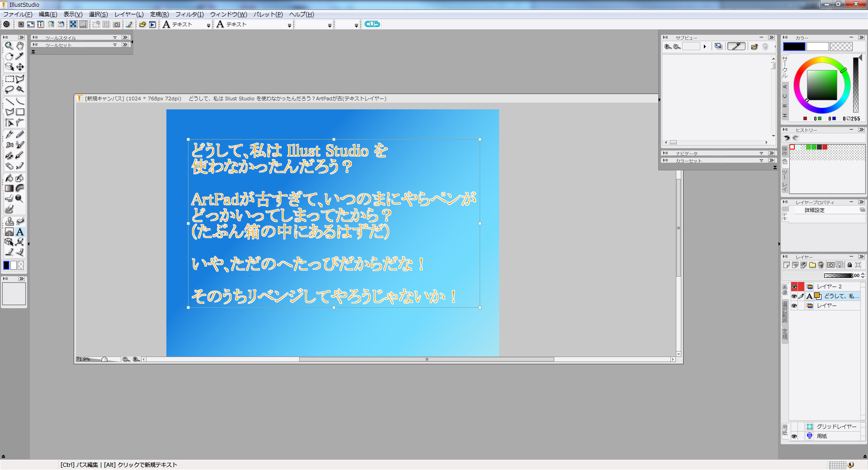Switch to the 定規 tab in Layer panel
The width and height of the screenshot is (868, 470).
pyautogui.click(x=785, y=334)
